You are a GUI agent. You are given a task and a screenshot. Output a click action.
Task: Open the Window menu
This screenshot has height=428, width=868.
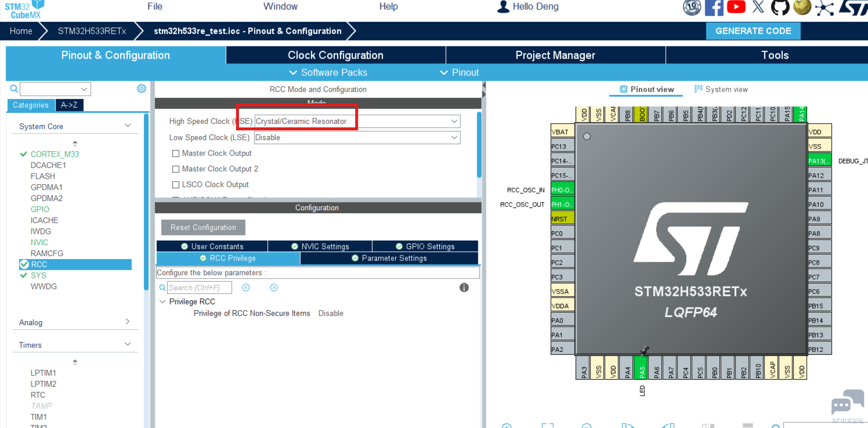(280, 6)
